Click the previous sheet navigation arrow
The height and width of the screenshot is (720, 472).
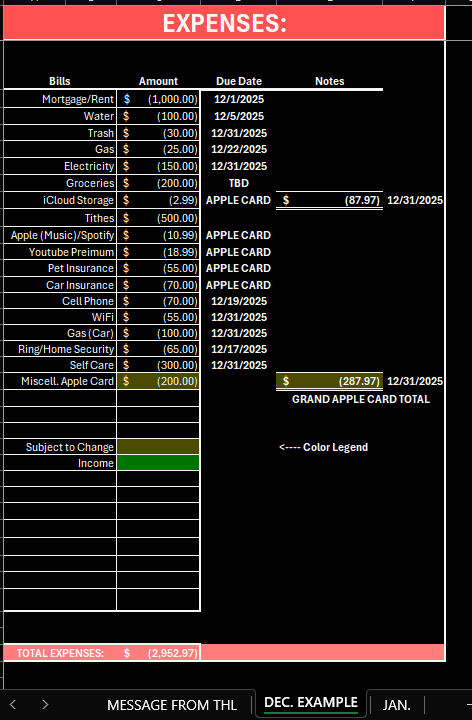click(x=13, y=704)
